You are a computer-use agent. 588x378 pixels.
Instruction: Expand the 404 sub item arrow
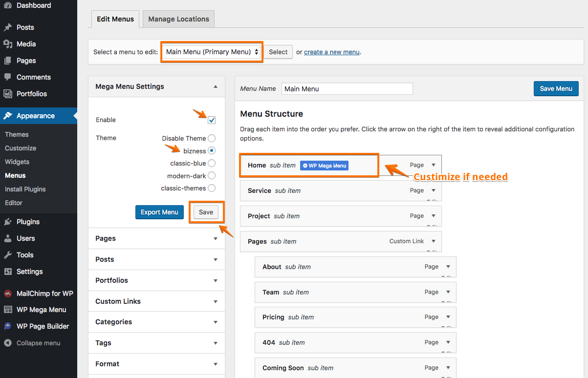(448, 342)
